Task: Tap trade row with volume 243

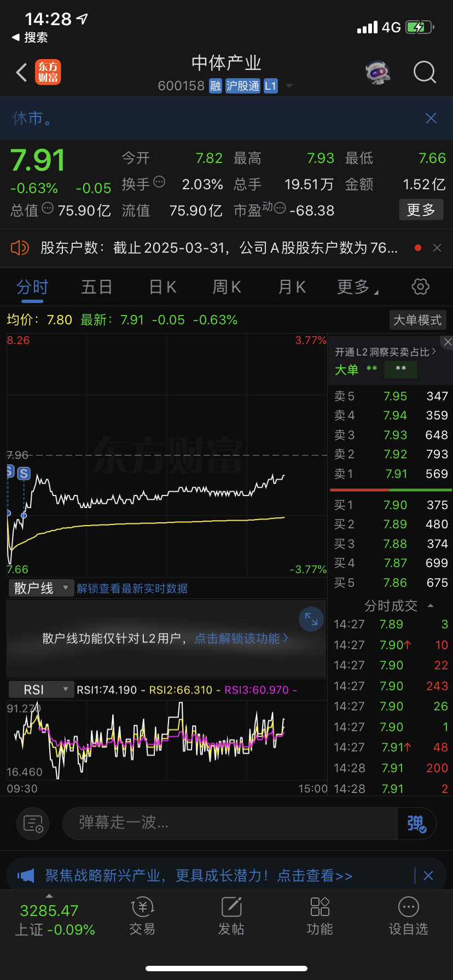Action: click(x=391, y=686)
